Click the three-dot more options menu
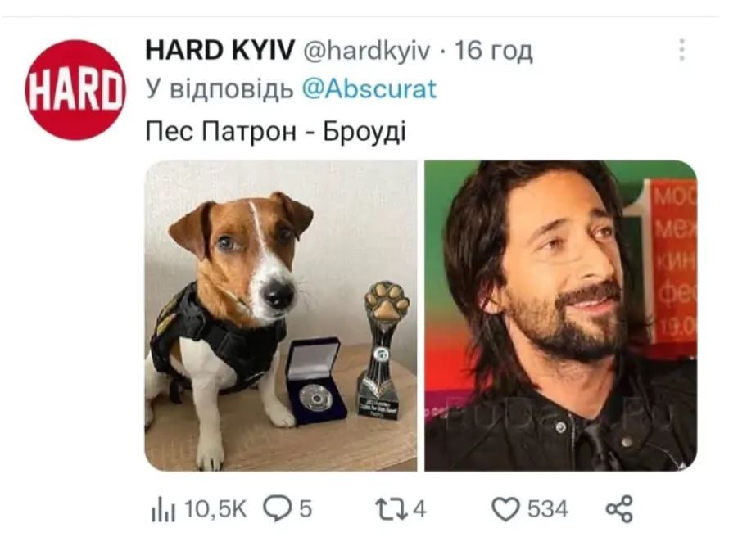 [x=681, y=50]
